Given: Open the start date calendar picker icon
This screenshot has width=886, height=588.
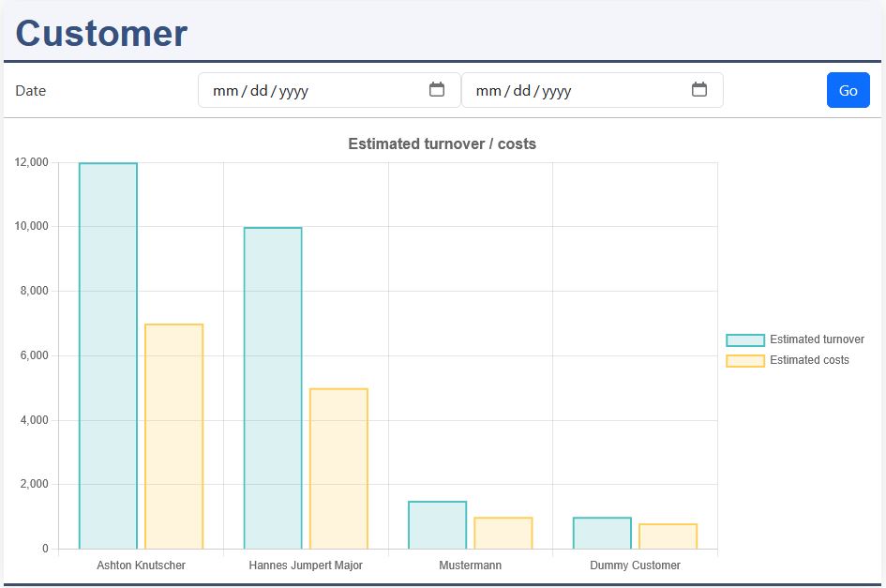Looking at the screenshot, I should (x=437, y=90).
